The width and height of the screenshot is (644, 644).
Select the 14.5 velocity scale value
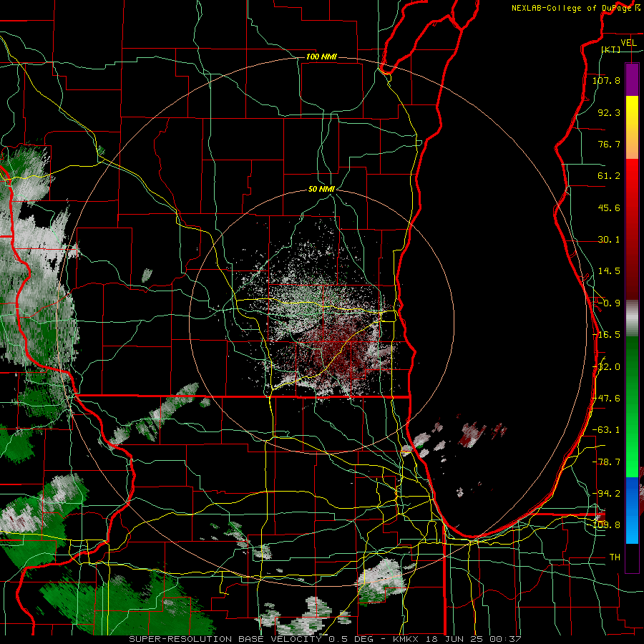click(609, 271)
